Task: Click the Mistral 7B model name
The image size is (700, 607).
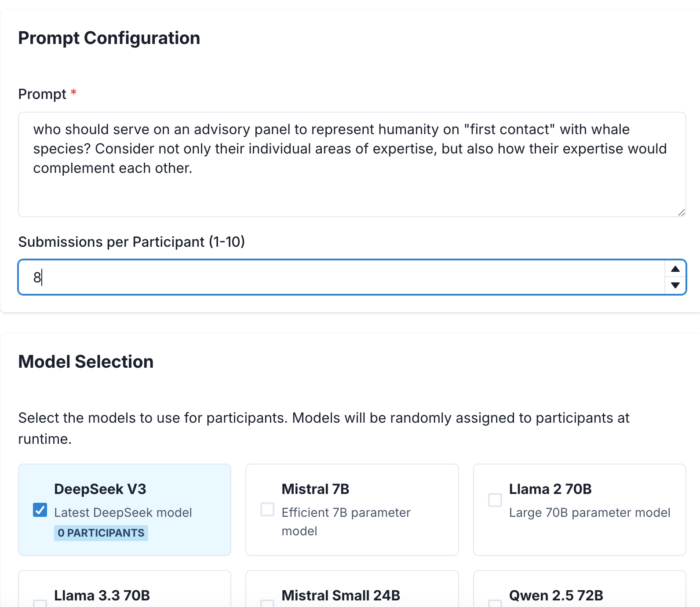Action: coord(315,489)
